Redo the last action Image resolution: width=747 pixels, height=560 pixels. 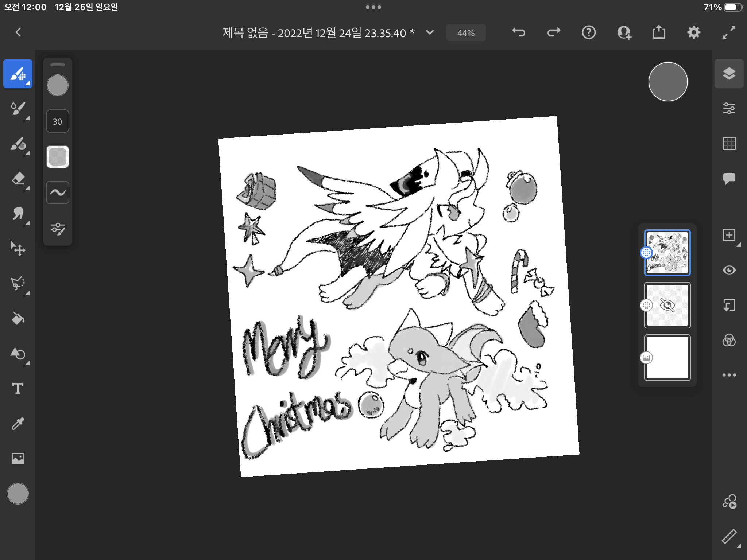pyautogui.click(x=554, y=32)
